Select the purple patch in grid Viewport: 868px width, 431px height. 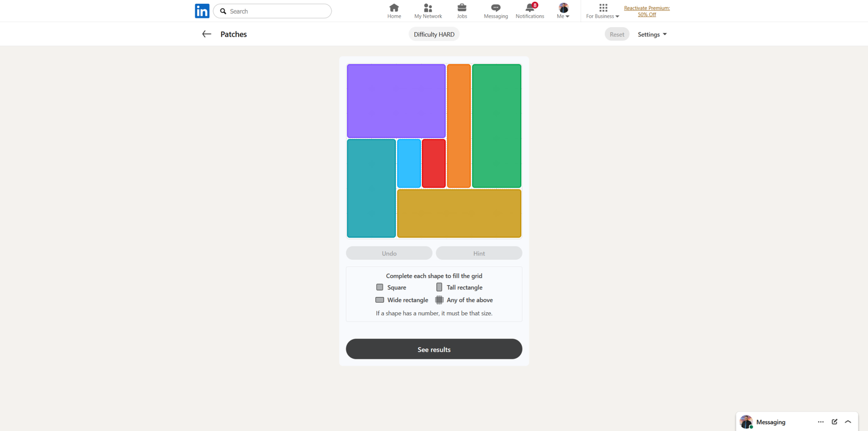396,101
